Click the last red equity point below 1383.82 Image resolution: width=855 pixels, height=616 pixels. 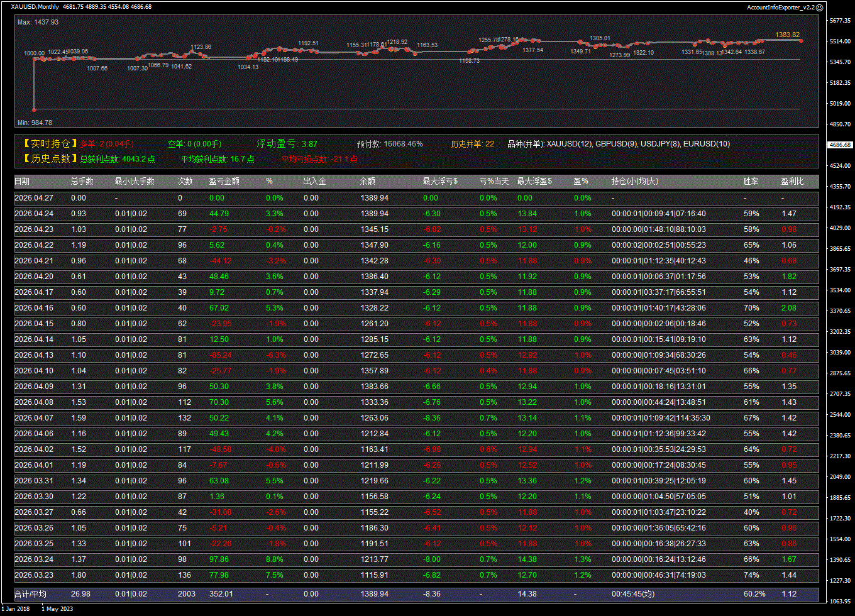coord(801,41)
